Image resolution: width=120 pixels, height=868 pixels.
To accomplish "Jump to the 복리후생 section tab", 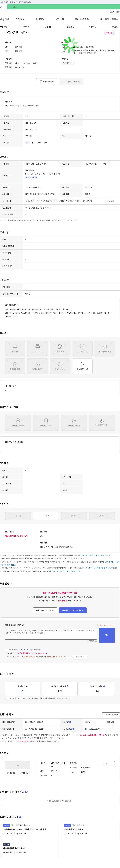I will click(70, 27).
